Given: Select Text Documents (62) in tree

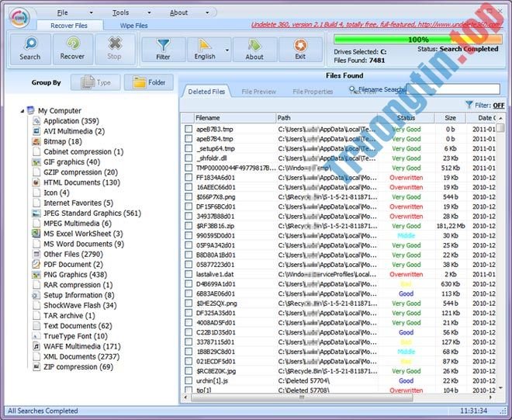Looking at the screenshot, I should (x=78, y=326).
